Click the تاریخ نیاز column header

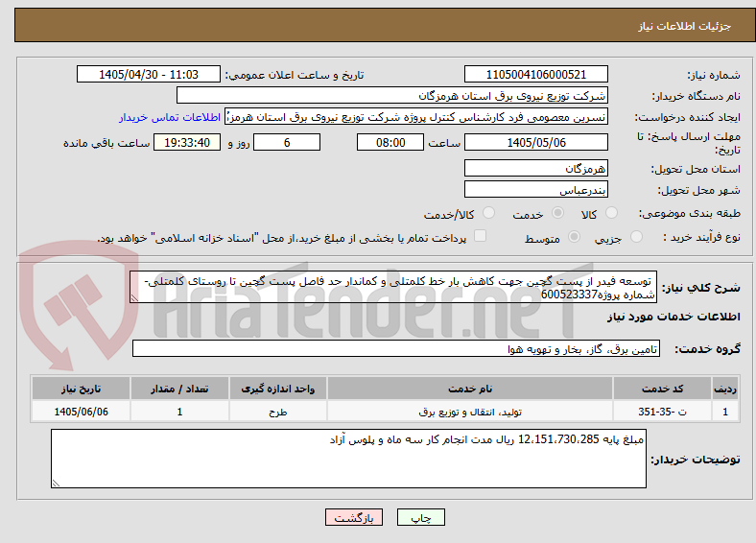click(81, 389)
